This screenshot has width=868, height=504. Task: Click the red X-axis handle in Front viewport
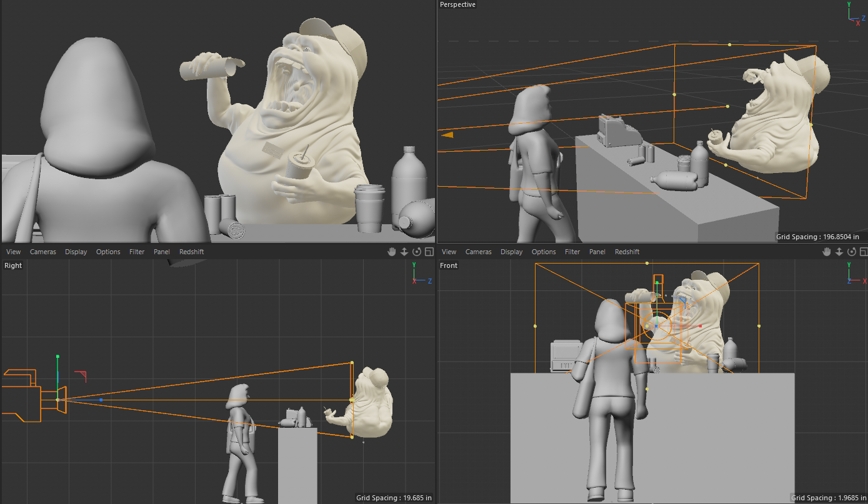click(700, 326)
